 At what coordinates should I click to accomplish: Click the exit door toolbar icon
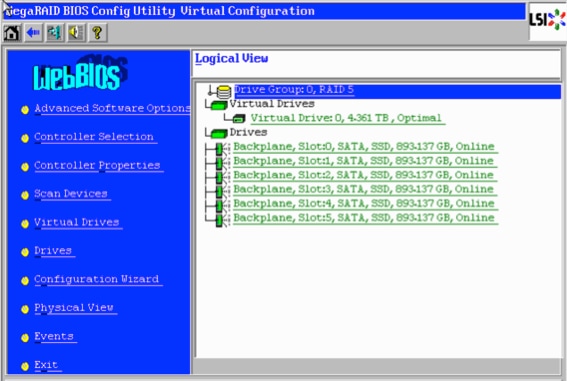tap(55, 33)
